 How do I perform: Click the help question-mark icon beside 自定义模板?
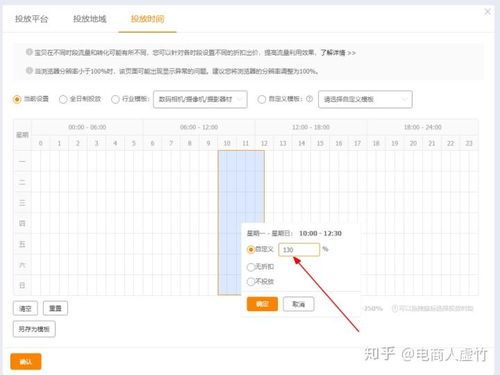(309, 99)
